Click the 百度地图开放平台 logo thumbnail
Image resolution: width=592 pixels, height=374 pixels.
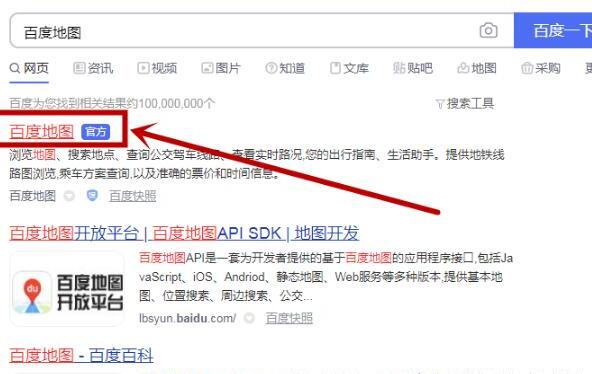(67, 289)
